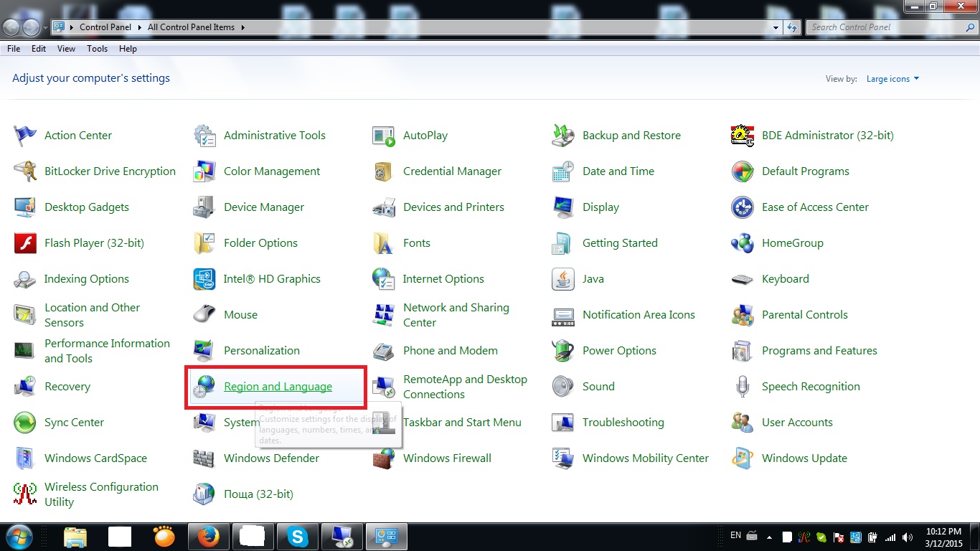
Task: Open Skype from the taskbar
Action: click(x=297, y=537)
